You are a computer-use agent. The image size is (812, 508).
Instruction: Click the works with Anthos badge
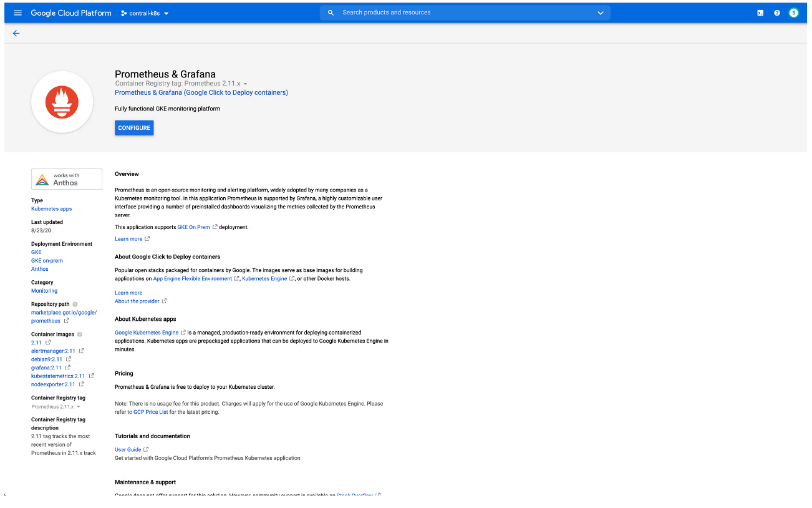[67, 179]
